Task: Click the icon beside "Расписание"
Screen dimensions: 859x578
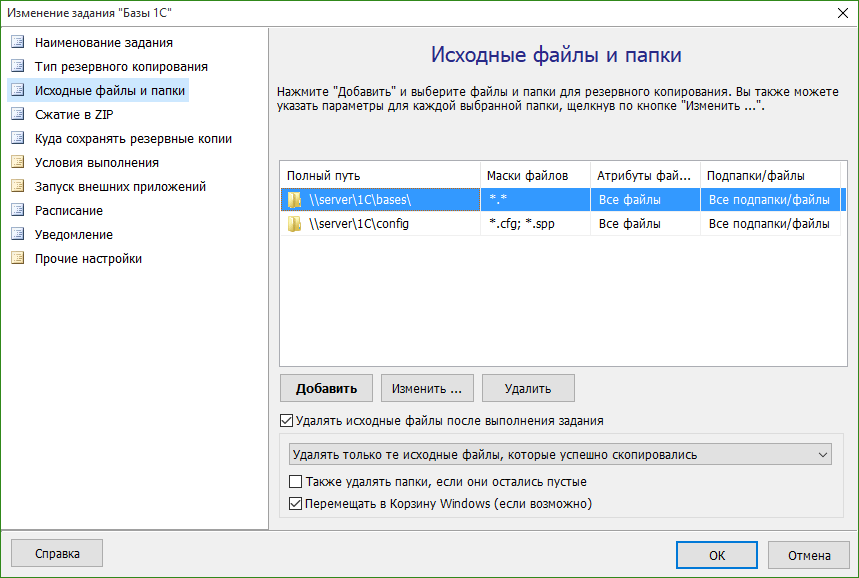Action: pyautogui.click(x=17, y=211)
